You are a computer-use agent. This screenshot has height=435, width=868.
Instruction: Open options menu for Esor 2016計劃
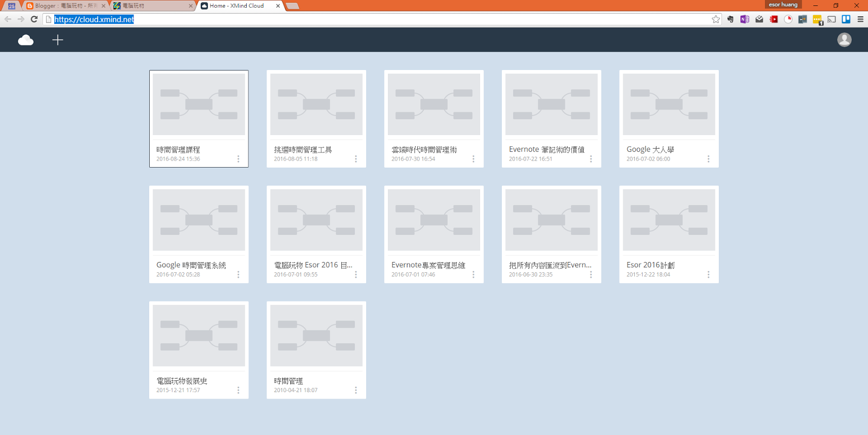tap(709, 274)
